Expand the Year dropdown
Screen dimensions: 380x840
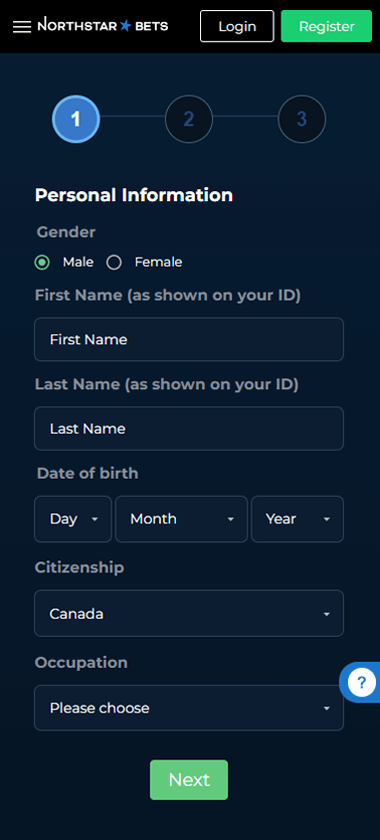pos(297,519)
